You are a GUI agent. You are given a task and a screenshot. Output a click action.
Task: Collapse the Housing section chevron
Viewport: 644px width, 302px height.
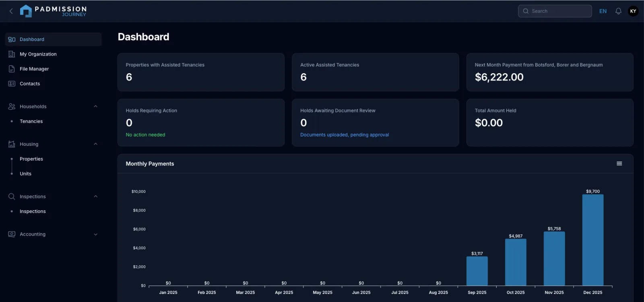pos(95,144)
